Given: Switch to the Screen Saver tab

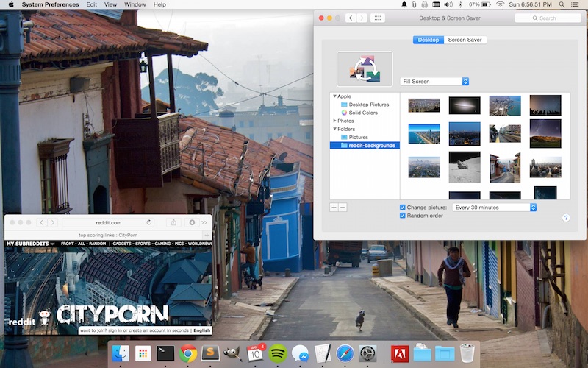Looking at the screenshot, I should pyautogui.click(x=465, y=40).
